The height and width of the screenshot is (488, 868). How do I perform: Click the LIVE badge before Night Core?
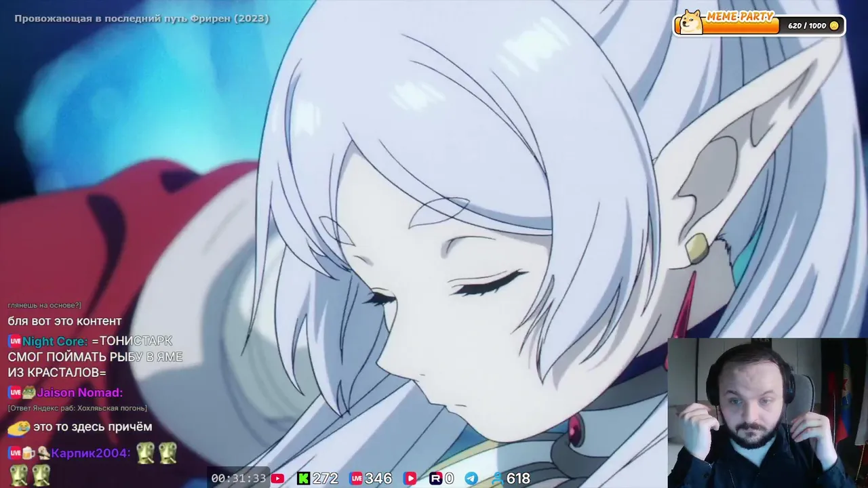point(14,342)
